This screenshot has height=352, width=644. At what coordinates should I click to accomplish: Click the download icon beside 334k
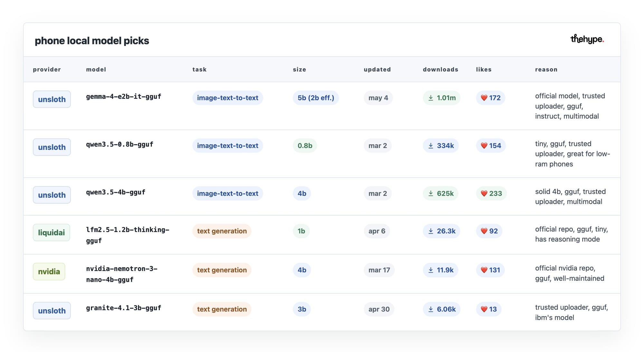[431, 146]
